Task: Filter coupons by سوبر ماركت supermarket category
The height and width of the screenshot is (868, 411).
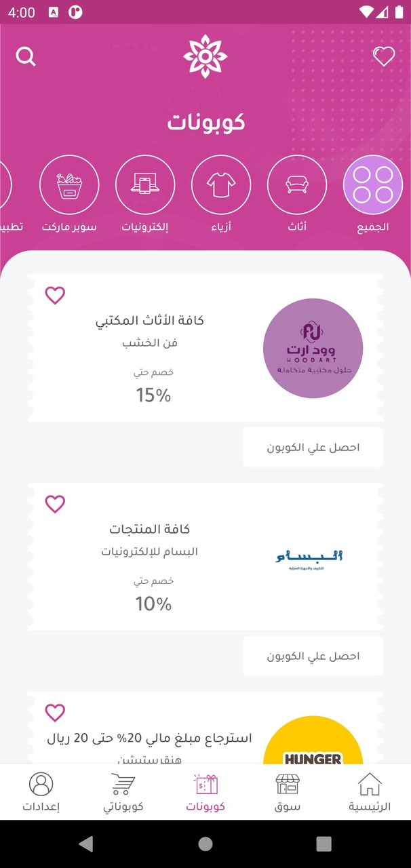Action: (69, 184)
